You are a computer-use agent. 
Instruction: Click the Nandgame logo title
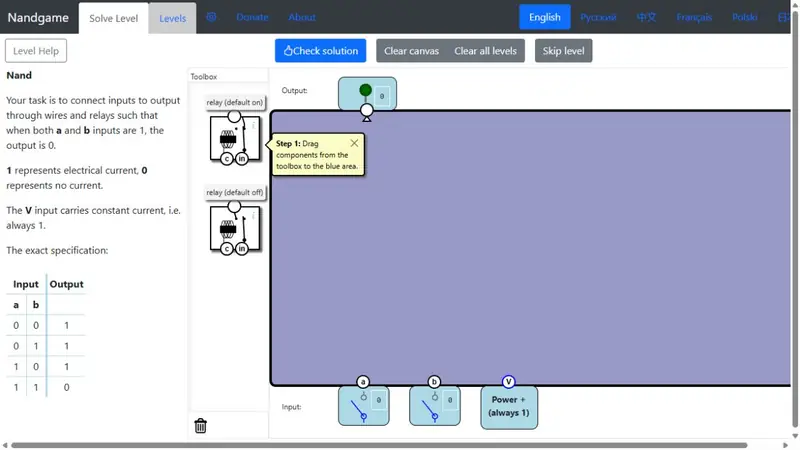(x=38, y=17)
